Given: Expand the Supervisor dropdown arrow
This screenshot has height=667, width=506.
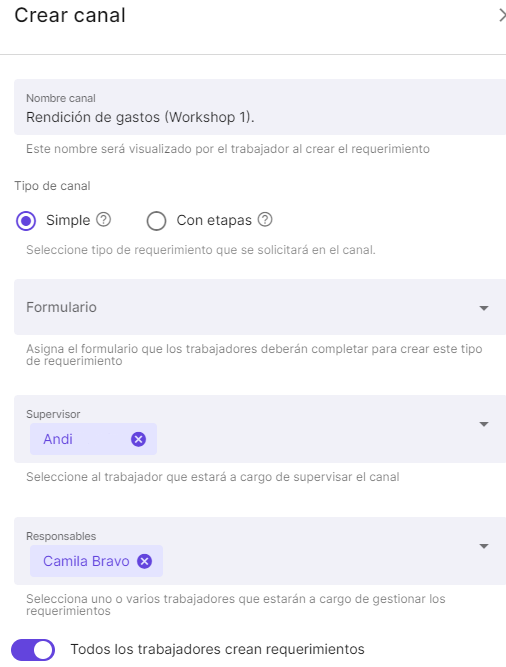Looking at the screenshot, I should coord(483,424).
